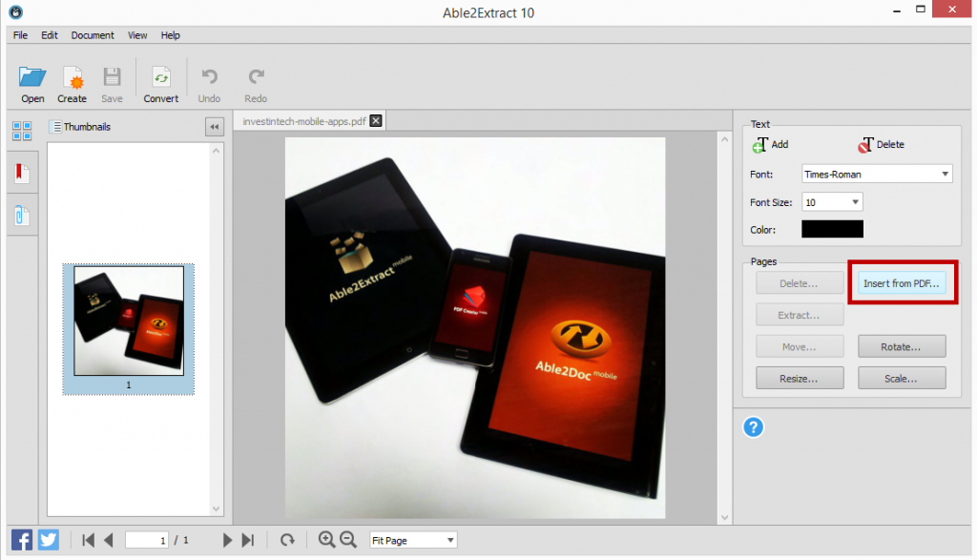Zoom in with magnifier plus
The height and width of the screenshot is (560, 977).
click(x=326, y=539)
